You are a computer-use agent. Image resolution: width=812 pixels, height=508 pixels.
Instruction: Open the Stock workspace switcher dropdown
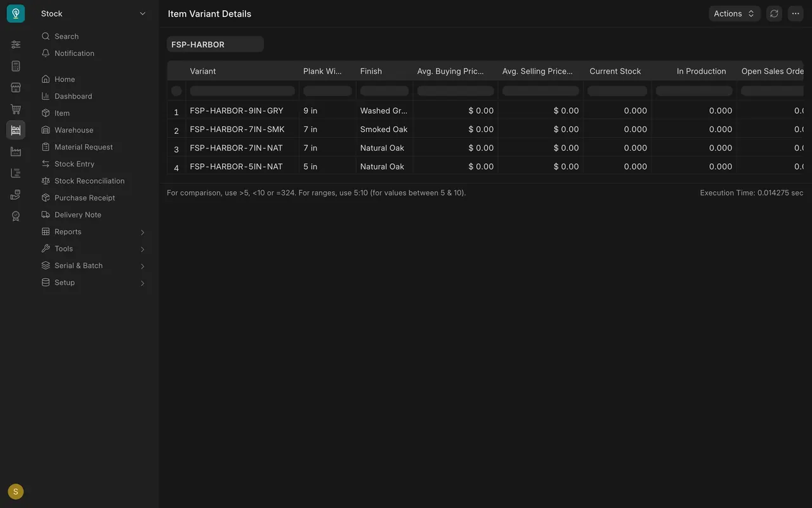(x=93, y=13)
